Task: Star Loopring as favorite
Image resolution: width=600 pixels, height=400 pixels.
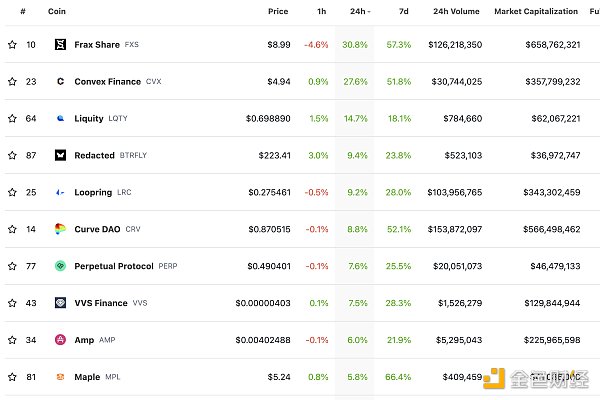Action: 12,192
